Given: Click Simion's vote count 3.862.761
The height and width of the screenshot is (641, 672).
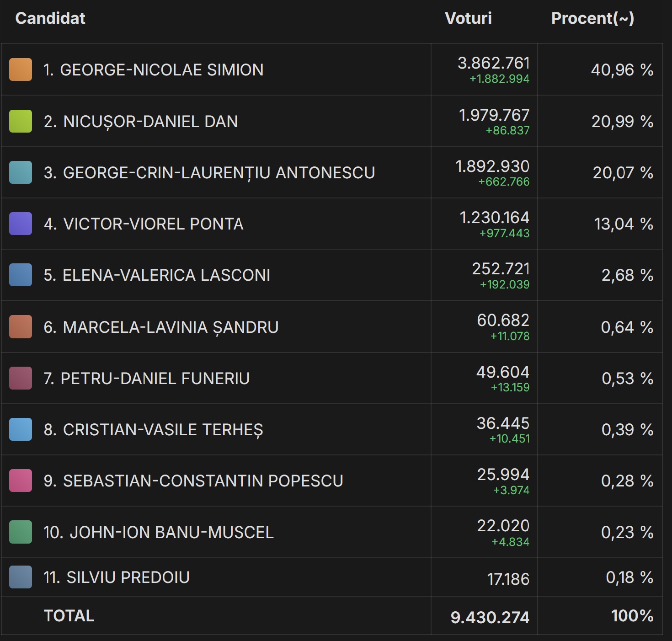Looking at the screenshot, I should pos(493,63).
